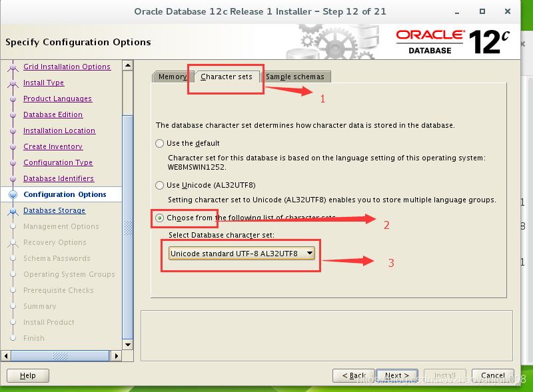The height and width of the screenshot is (392, 533).
Task: Click the Database Storage step marker icon
Action: click(x=13, y=211)
